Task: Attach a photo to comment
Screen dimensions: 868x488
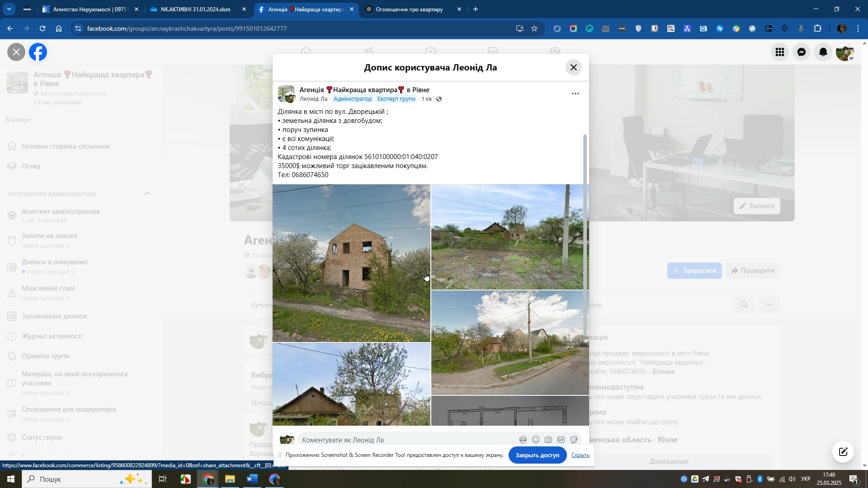Action: [x=548, y=440]
